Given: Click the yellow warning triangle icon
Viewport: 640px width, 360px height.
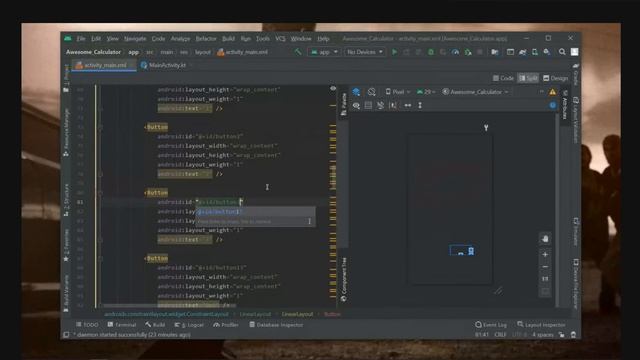Looking at the screenshot, I should tap(552, 92).
